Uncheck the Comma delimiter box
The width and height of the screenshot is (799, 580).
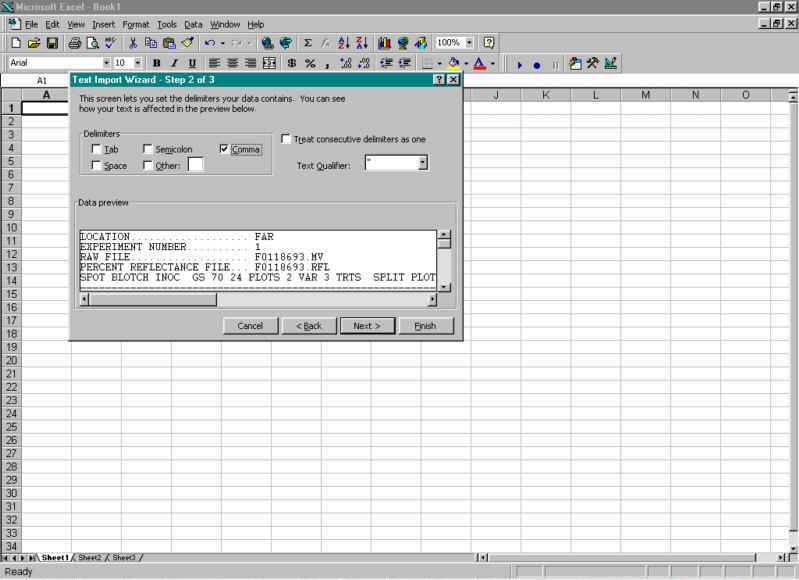(224, 148)
